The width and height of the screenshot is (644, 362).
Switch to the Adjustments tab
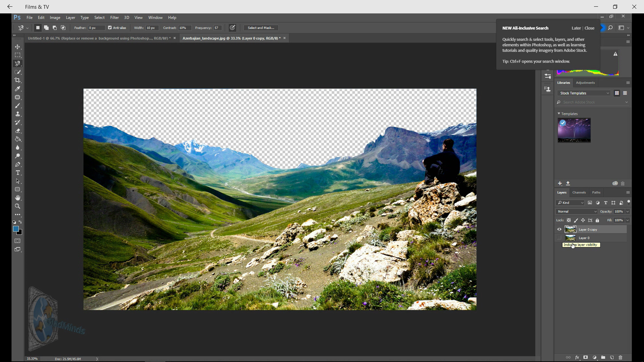585,83
